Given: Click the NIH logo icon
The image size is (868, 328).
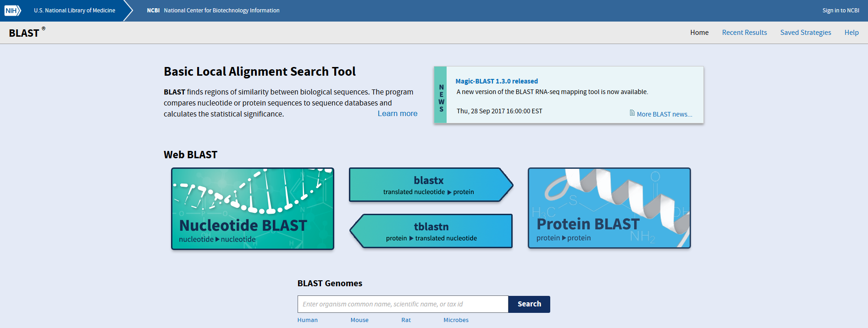Looking at the screenshot, I should [12, 10].
